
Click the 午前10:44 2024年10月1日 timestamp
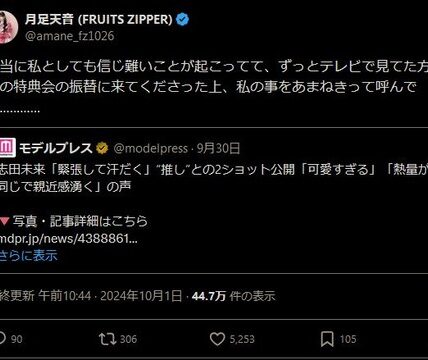(110, 296)
